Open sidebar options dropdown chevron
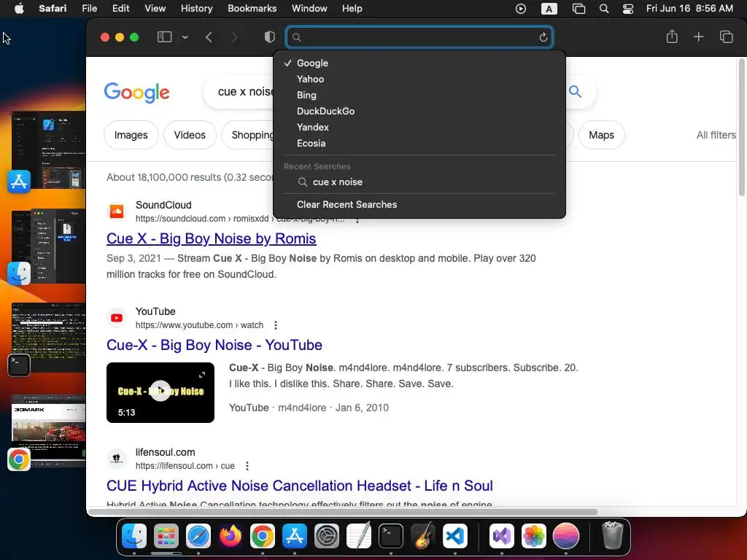The image size is (747, 560). click(x=185, y=37)
